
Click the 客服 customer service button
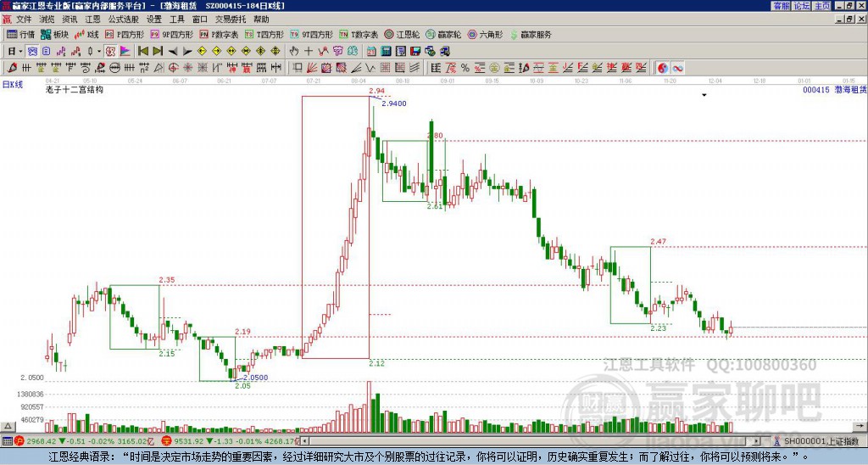click(781, 6)
